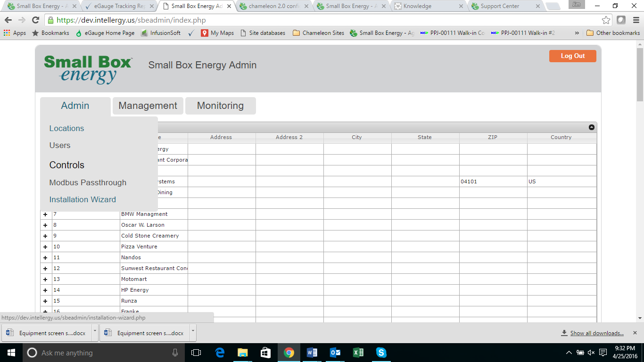Viewport: 644px width, 362px height.
Task: Reload the page with the refresh icon
Action: [35, 20]
